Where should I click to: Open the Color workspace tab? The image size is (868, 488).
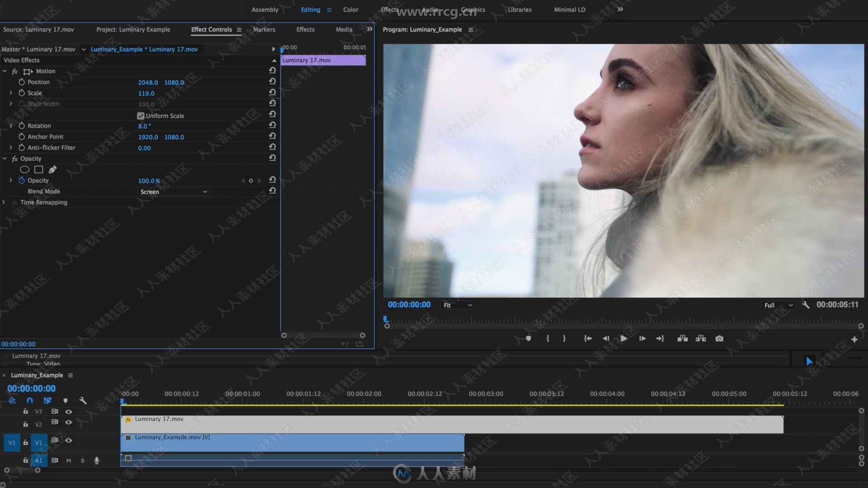pos(350,9)
